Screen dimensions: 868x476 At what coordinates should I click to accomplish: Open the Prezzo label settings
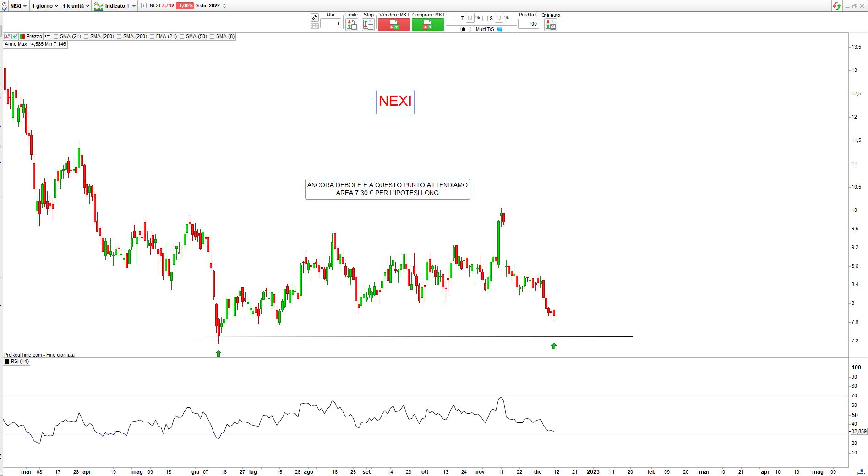pos(34,37)
